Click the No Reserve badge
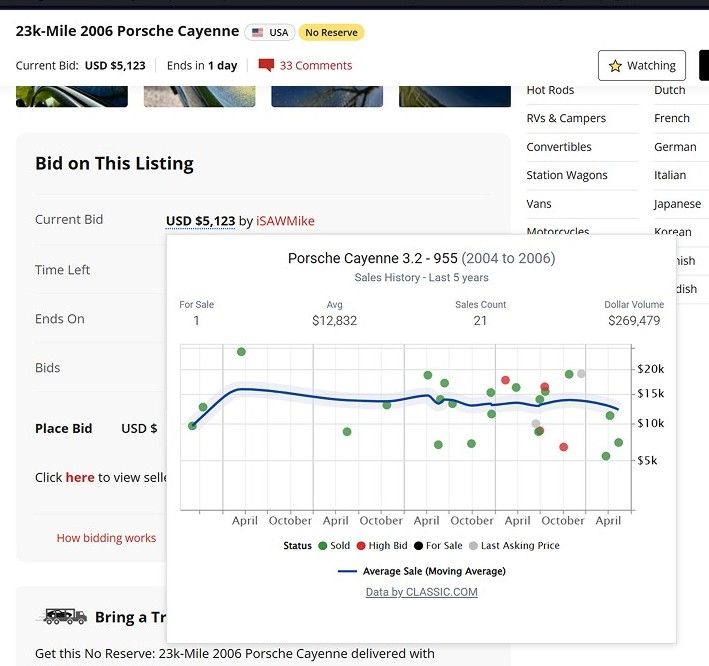The width and height of the screenshot is (709, 666). [x=331, y=33]
